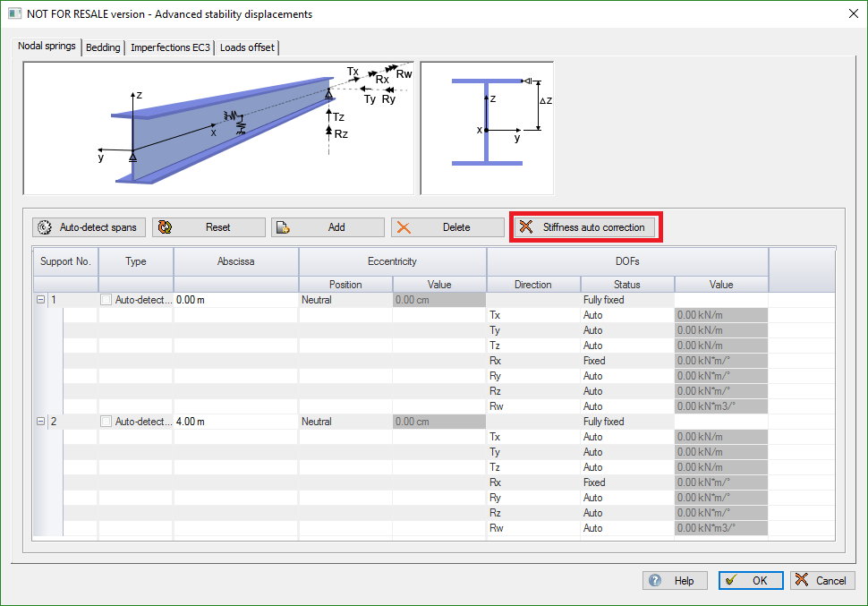
Task: Click the green checkmark OK icon
Action: pyautogui.click(x=732, y=580)
